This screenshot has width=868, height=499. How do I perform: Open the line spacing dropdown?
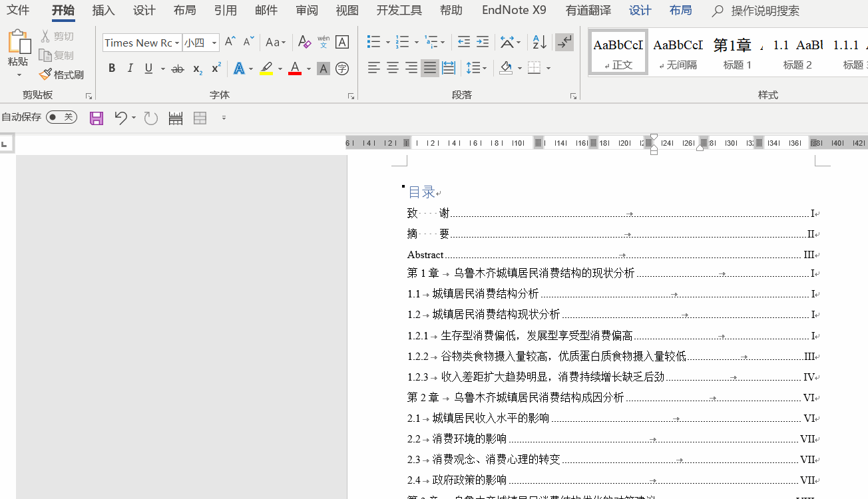coord(478,69)
